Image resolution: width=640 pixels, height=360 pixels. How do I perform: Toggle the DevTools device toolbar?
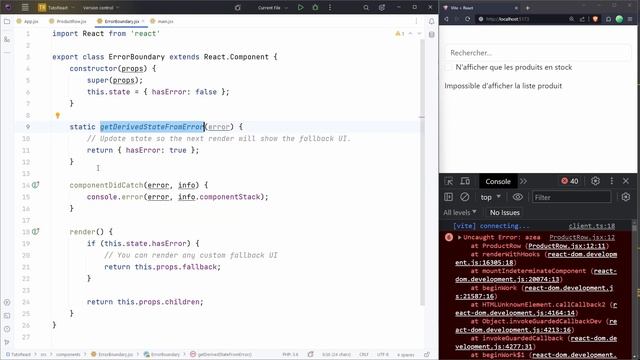point(465,181)
